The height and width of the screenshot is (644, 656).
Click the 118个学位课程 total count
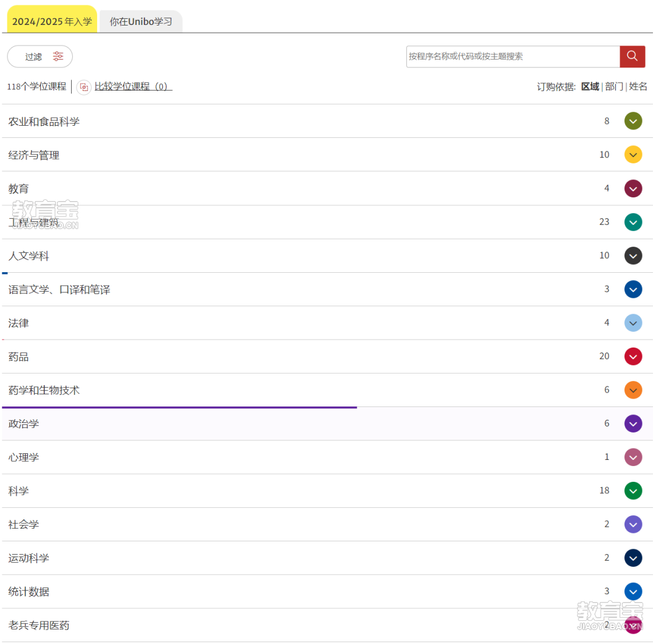click(x=37, y=87)
